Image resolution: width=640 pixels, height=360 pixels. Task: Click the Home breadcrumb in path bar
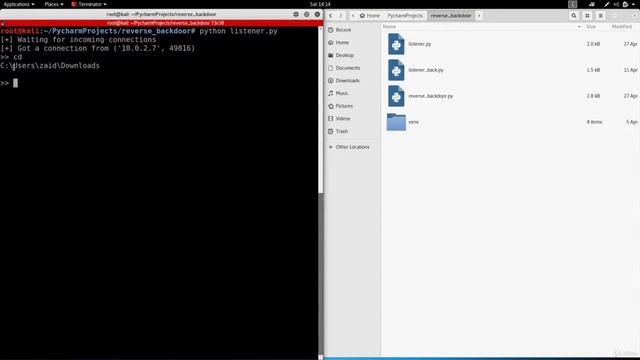coord(370,16)
